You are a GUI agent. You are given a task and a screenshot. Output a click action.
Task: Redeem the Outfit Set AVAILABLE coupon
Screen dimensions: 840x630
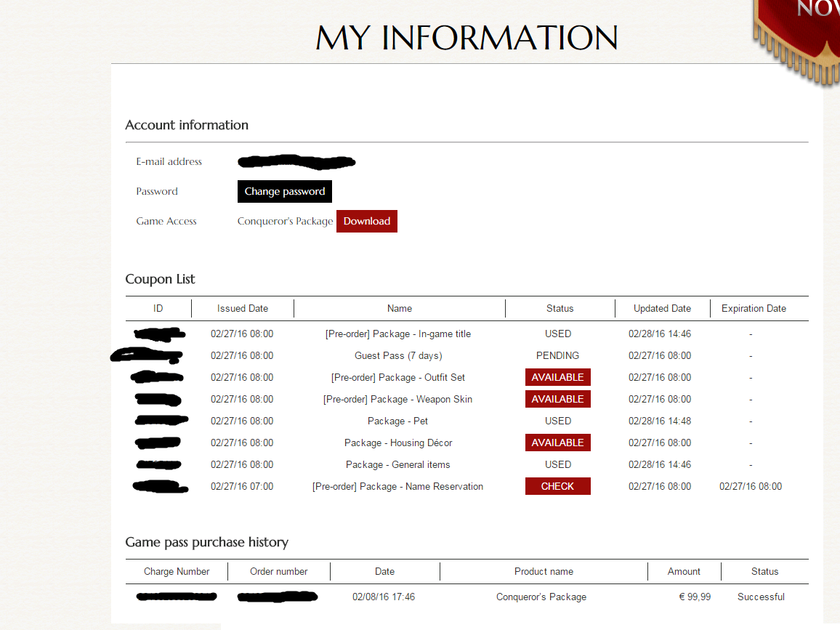click(557, 377)
